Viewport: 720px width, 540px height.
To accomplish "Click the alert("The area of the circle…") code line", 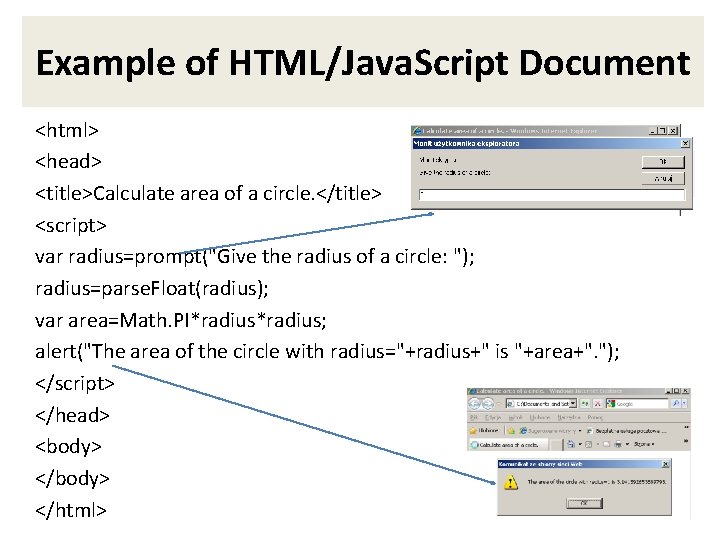I will [x=327, y=352].
